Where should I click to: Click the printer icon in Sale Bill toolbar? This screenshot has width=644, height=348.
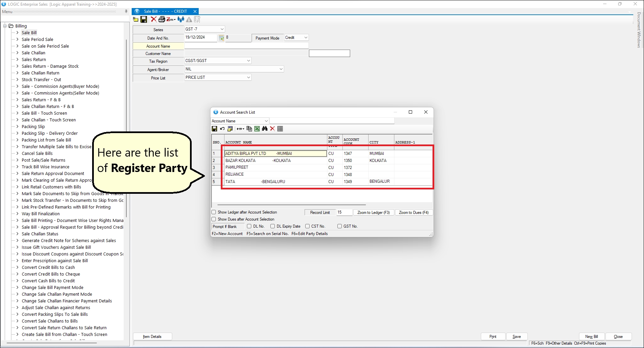(162, 19)
